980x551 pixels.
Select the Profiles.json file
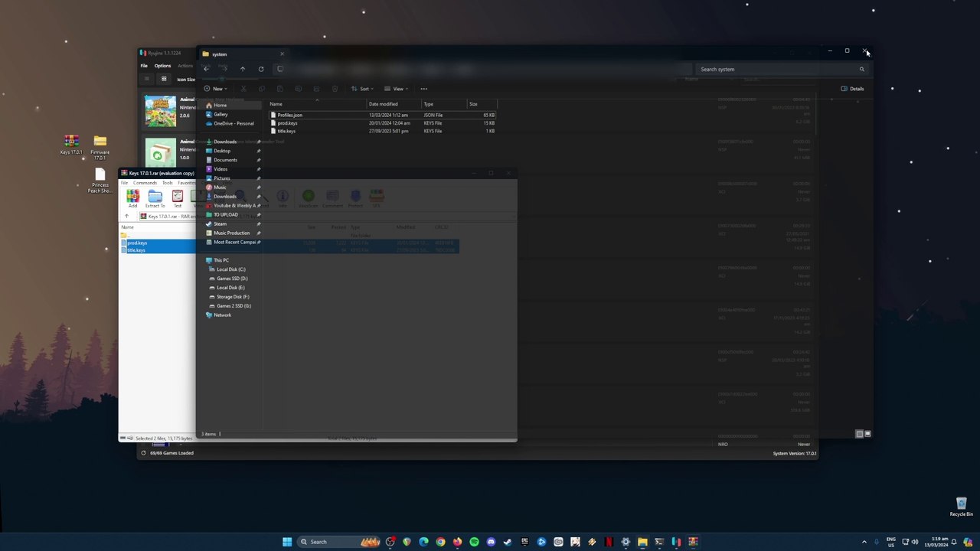pyautogui.click(x=383, y=115)
